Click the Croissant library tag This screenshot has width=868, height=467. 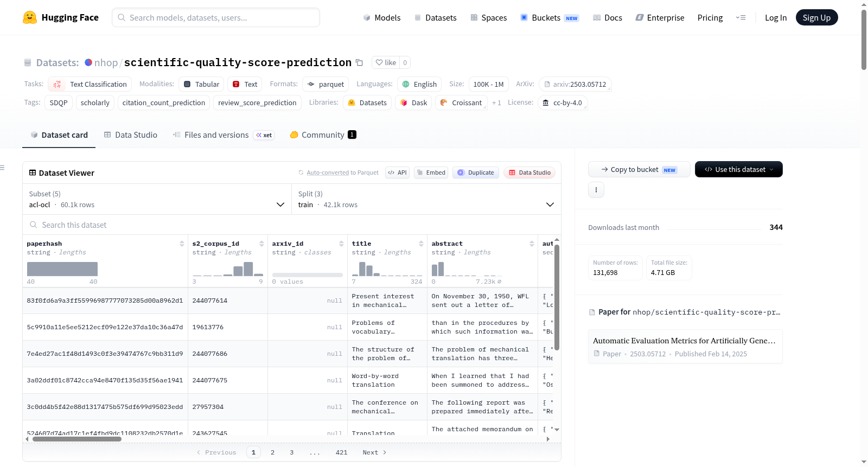coord(461,103)
